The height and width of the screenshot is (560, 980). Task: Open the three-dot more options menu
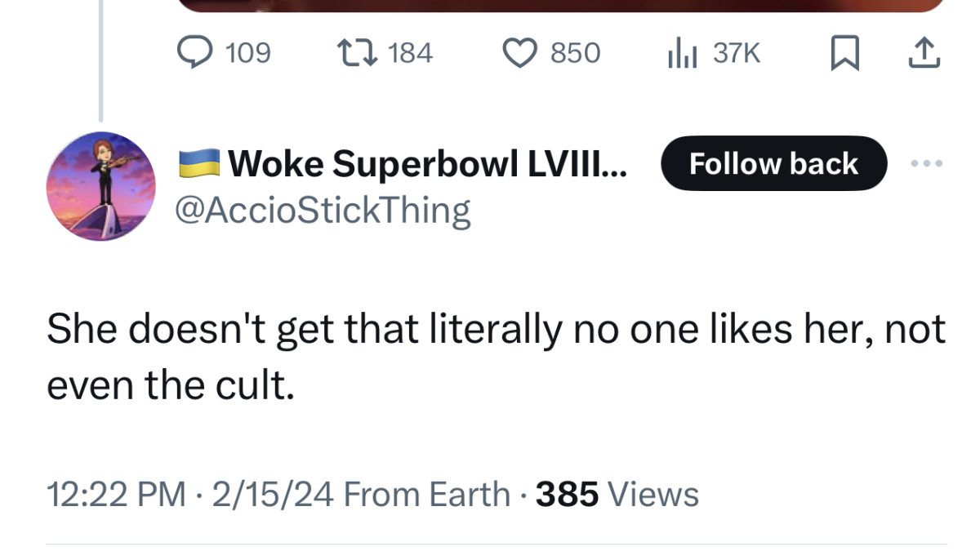(927, 164)
